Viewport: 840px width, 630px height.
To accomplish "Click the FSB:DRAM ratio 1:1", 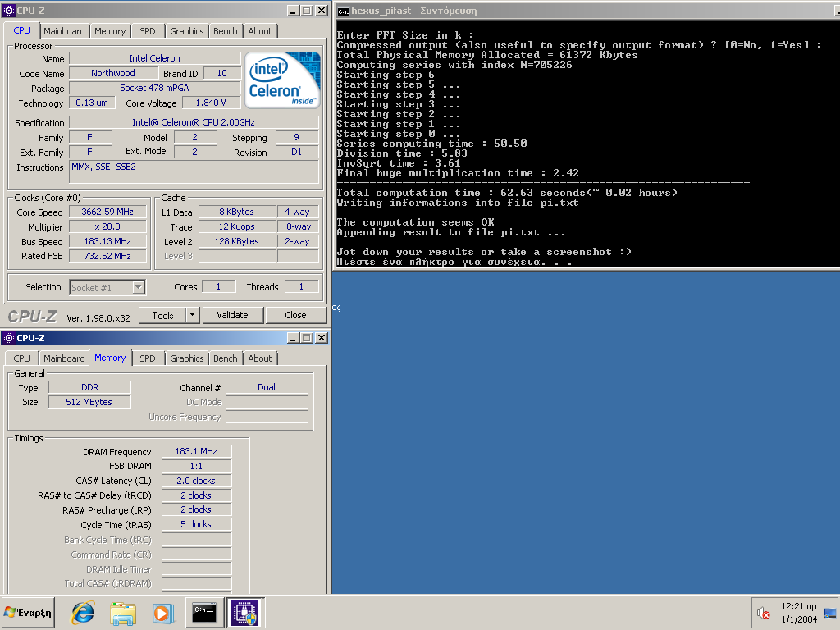I will tap(196, 466).
